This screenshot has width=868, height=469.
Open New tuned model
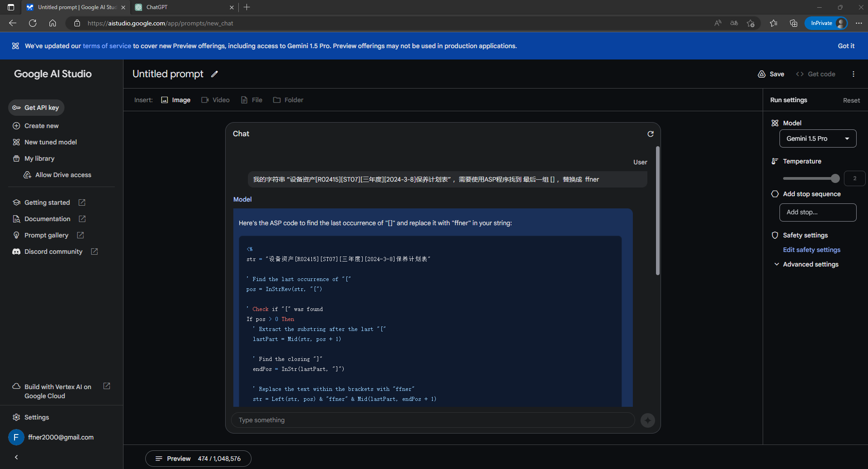[x=45, y=142]
